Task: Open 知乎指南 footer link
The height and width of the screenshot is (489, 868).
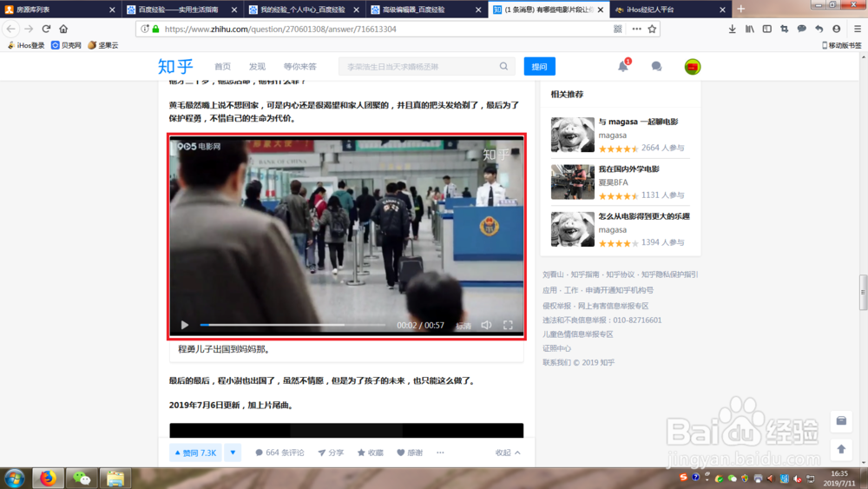Action: click(x=584, y=274)
